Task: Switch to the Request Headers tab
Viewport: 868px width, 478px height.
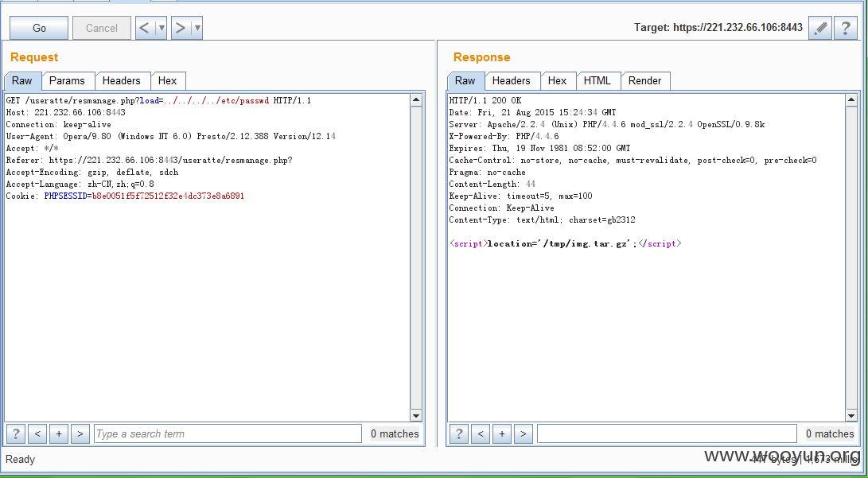Action: point(121,81)
